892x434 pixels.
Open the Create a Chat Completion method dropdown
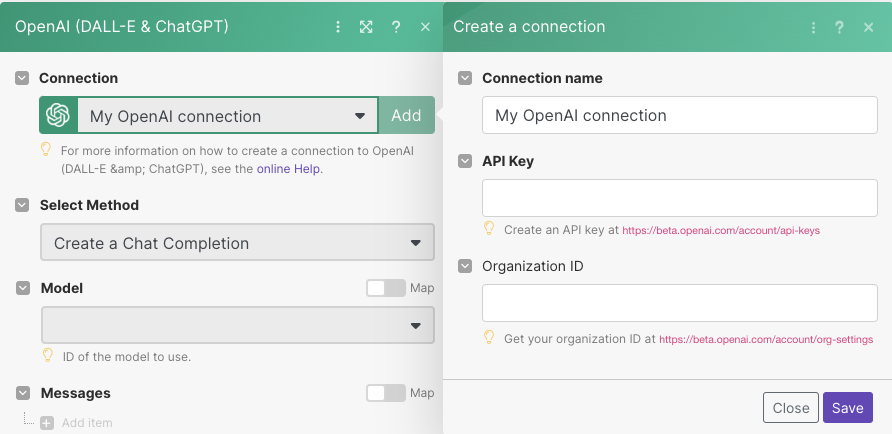pyautogui.click(x=237, y=243)
